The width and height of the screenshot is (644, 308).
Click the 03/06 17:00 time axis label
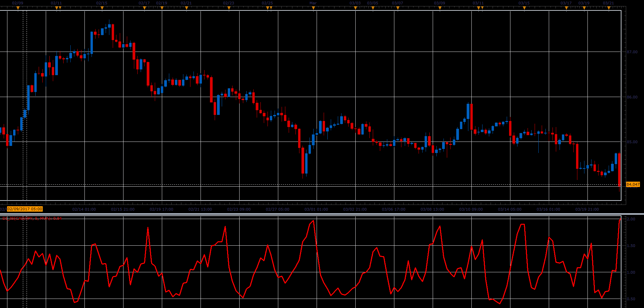click(394, 209)
